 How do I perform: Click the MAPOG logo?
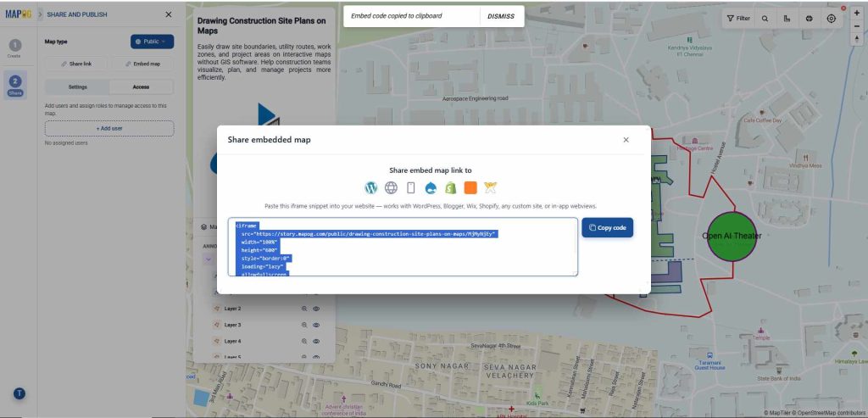pos(19,14)
